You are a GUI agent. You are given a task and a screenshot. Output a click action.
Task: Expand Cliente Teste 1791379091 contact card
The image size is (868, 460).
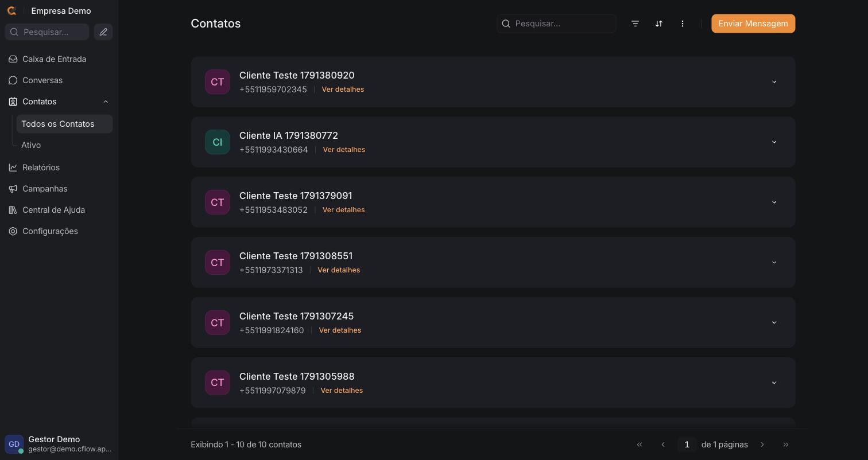pyautogui.click(x=774, y=202)
